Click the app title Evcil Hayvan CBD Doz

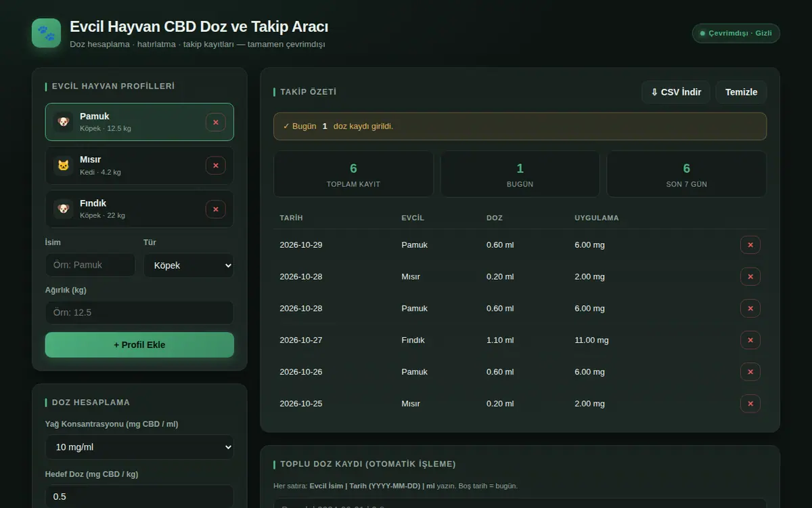pos(199,27)
